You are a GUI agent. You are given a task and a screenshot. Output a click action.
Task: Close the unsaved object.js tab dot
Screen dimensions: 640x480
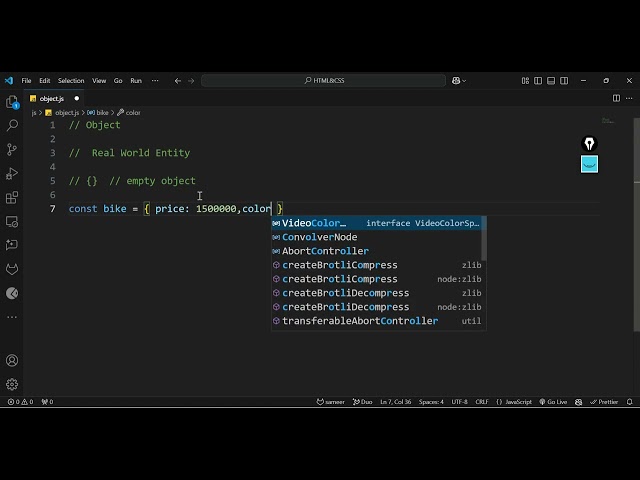click(77, 98)
